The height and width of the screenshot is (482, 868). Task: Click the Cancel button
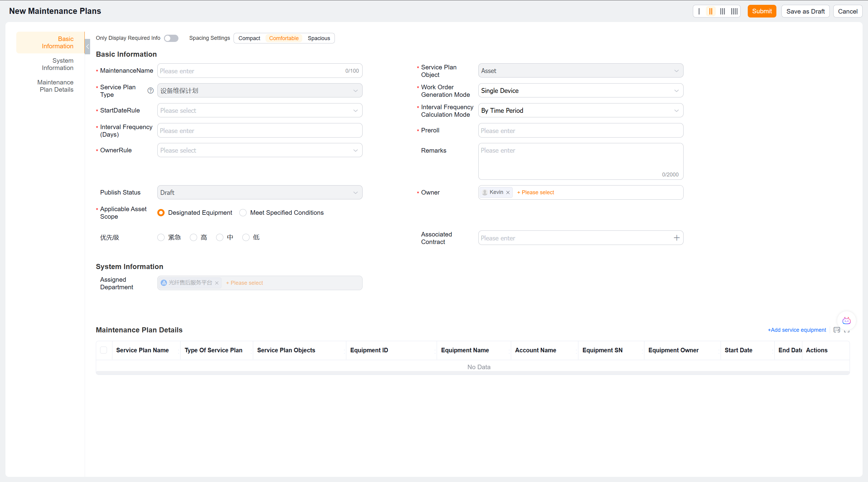(x=848, y=11)
